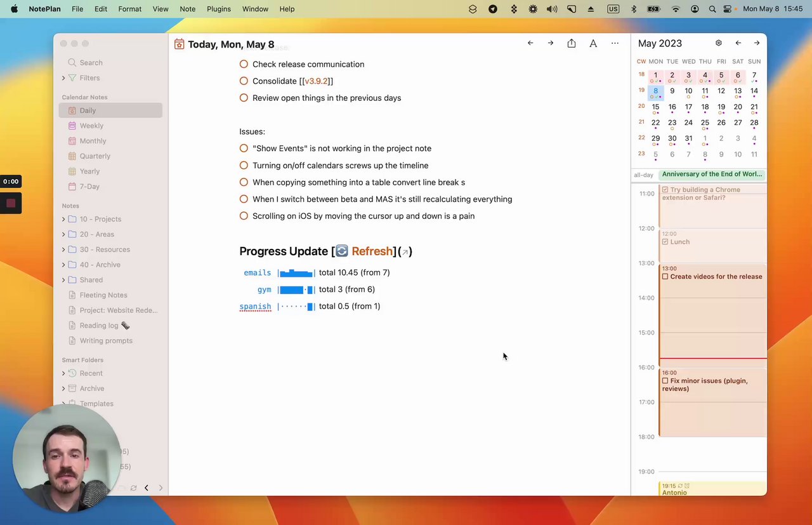
Task: Check off 'When copying something into a table' task
Action: [244, 182]
